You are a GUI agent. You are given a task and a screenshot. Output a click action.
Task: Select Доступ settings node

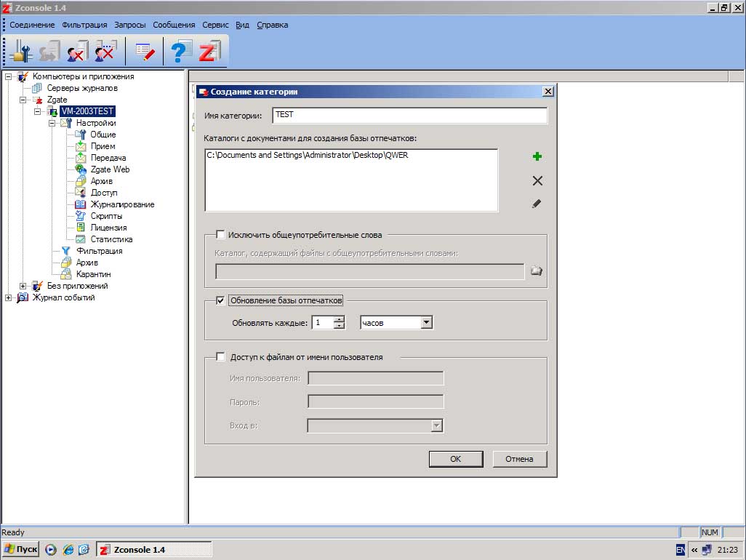(104, 193)
